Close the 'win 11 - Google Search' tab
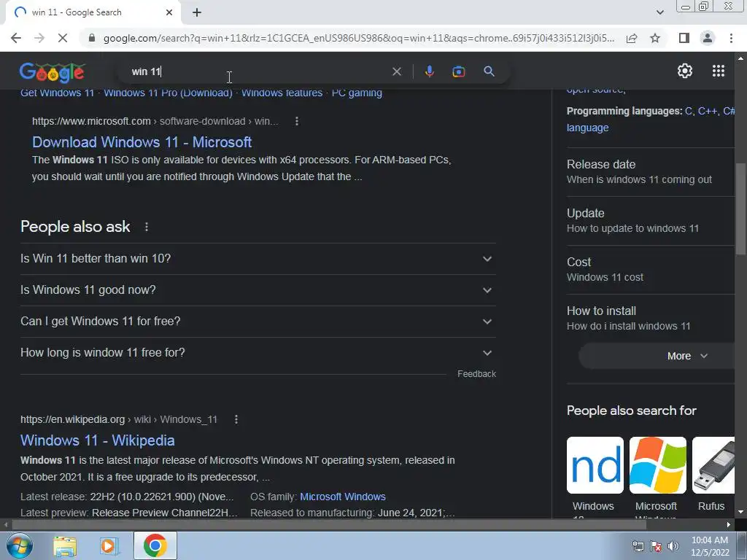 [x=169, y=12]
